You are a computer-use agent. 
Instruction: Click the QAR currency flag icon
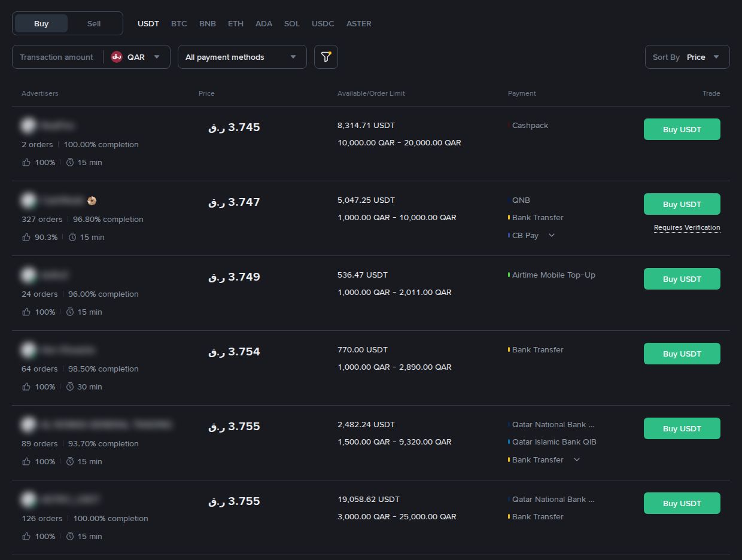[117, 57]
